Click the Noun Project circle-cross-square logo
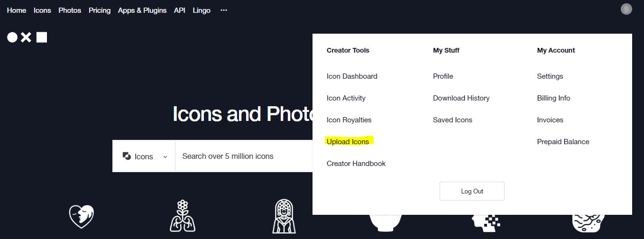Image resolution: width=644 pixels, height=239 pixels. [27, 37]
